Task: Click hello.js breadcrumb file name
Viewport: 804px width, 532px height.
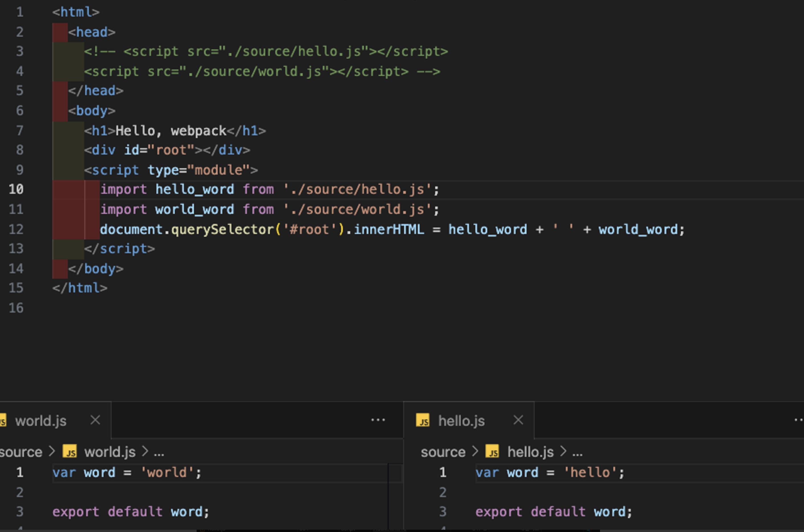Action: [x=530, y=452]
